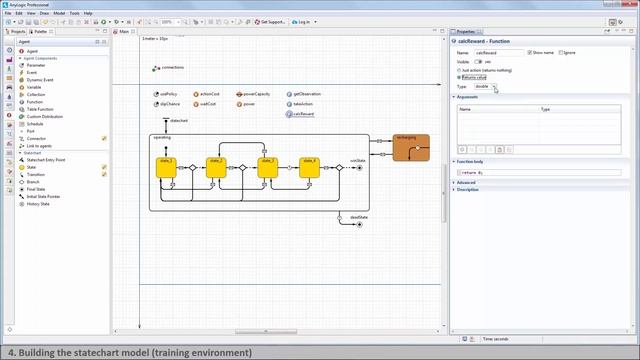This screenshot has width=640, height=360.
Task: Click the function body code field
Action: point(539,173)
